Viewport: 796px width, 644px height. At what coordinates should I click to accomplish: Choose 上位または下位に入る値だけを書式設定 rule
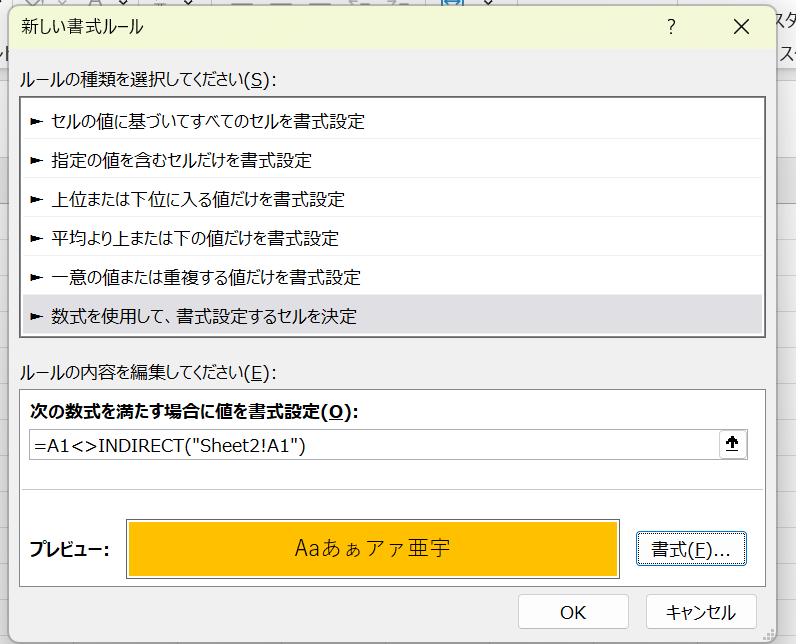click(x=198, y=199)
